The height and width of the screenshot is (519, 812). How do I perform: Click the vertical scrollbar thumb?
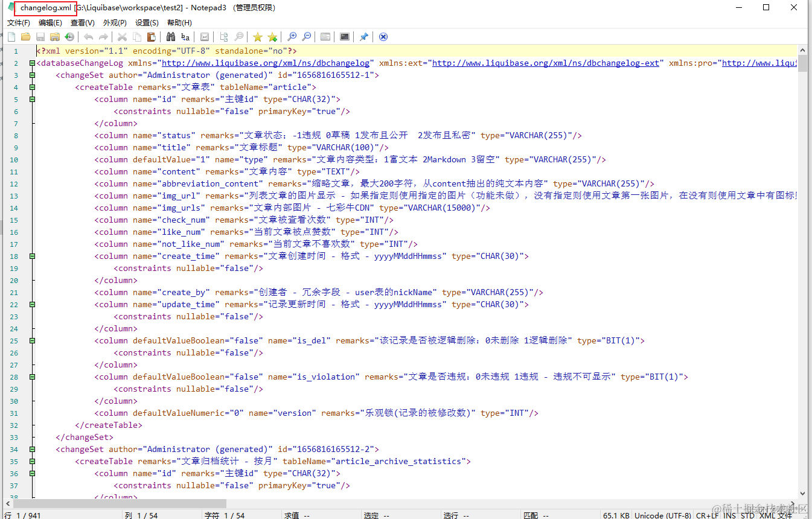tap(802, 63)
